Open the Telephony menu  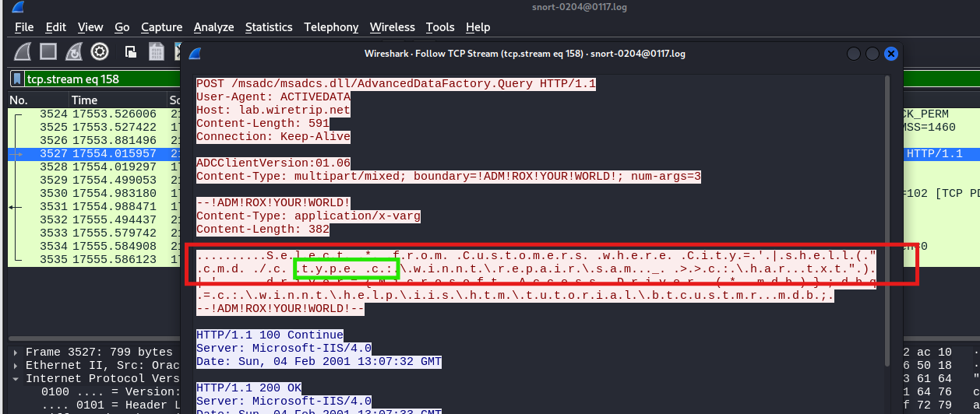click(331, 27)
